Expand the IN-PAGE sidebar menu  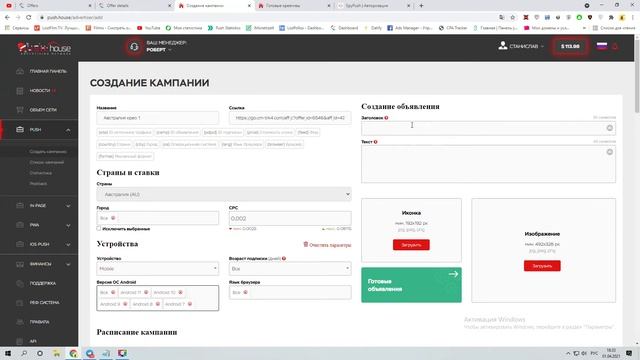[68, 206]
